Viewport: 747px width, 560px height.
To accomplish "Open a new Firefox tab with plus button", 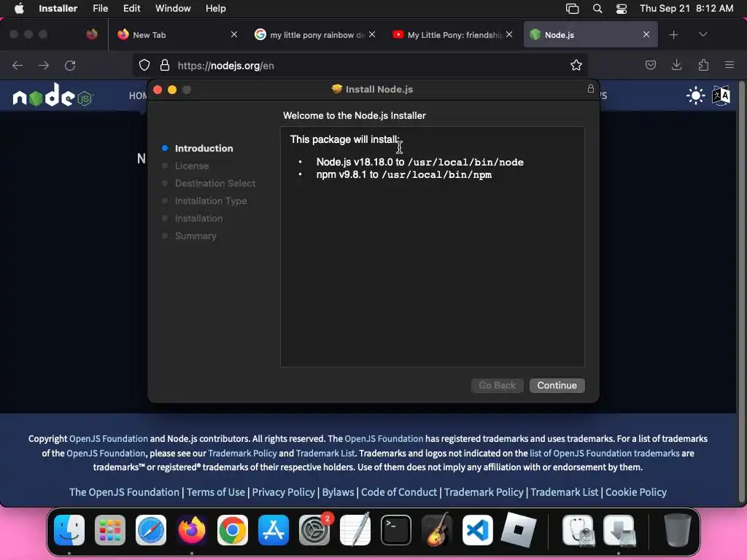I will pos(673,35).
